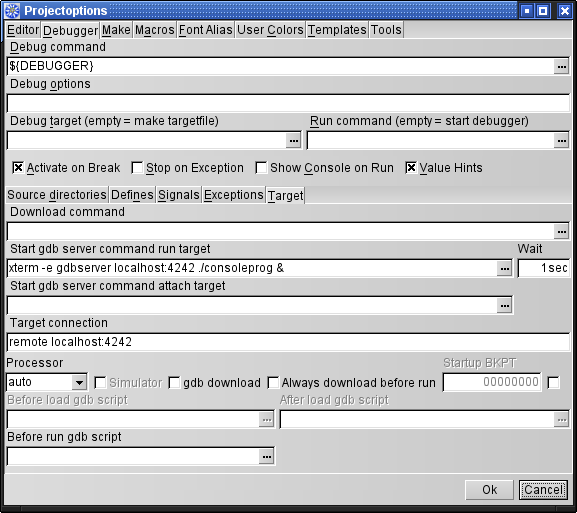Enable Stop on Exception checkbox
This screenshot has width=577, height=513.
pos(137,168)
